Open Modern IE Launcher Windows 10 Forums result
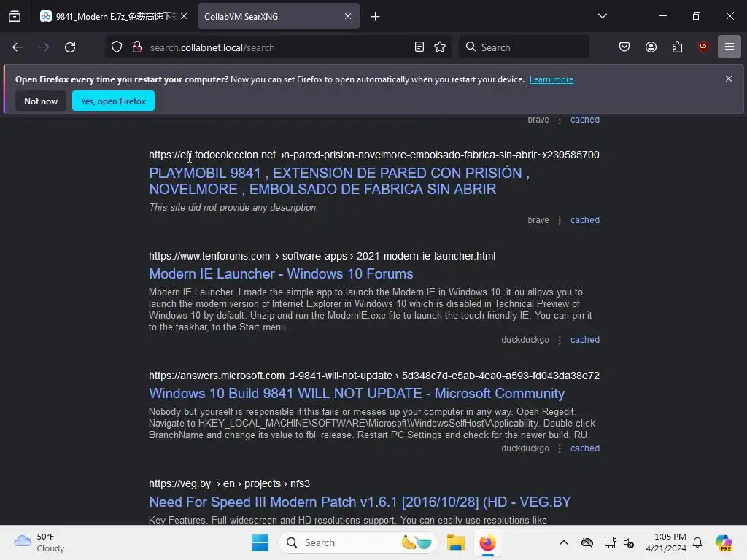This screenshot has height=560, width=747. [x=281, y=274]
